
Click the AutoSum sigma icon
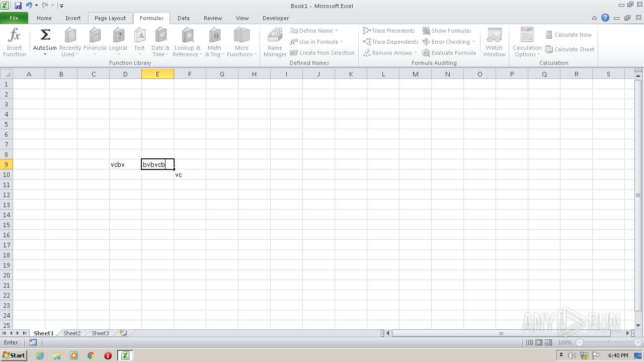coord(45,35)
